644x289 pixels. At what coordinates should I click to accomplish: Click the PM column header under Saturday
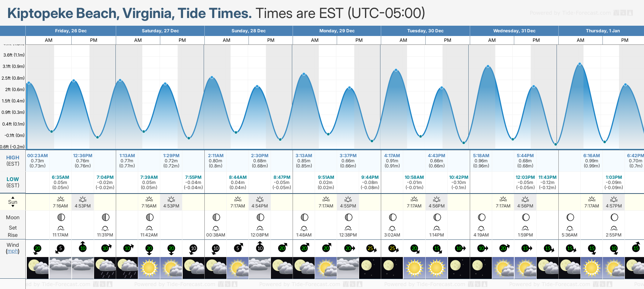click(x=182, y=40)
